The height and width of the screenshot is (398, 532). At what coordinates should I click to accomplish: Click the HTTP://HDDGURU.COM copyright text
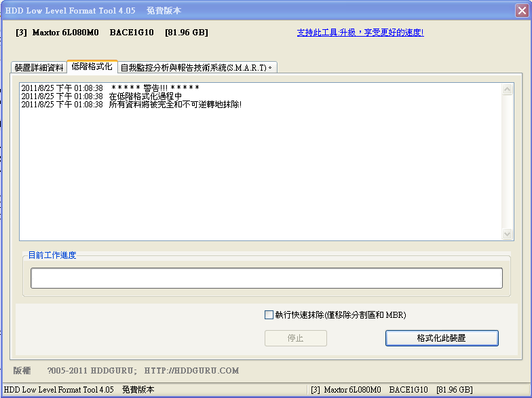point(191,371)
